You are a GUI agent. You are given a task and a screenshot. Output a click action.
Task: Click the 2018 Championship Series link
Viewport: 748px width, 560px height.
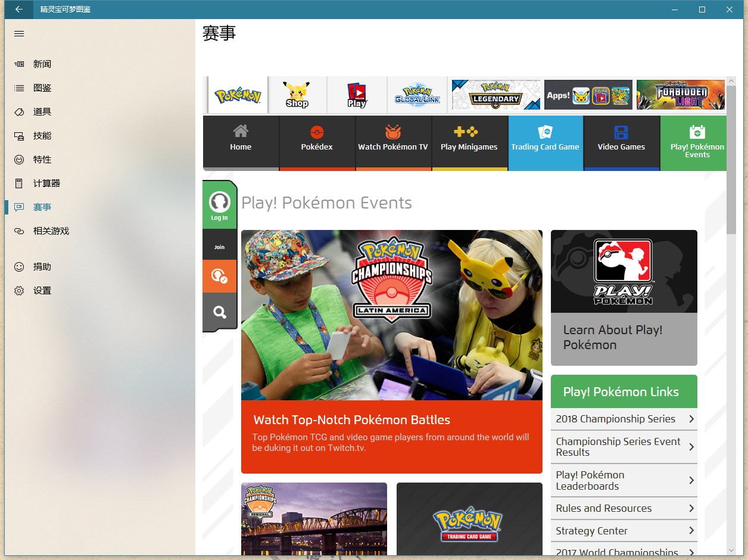coord(616,419)
